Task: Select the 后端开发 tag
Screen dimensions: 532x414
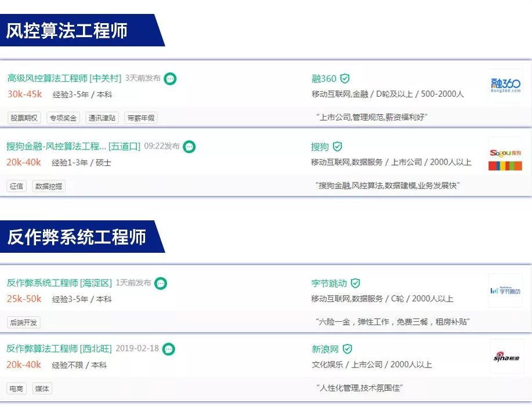Action: pos(23,322)
